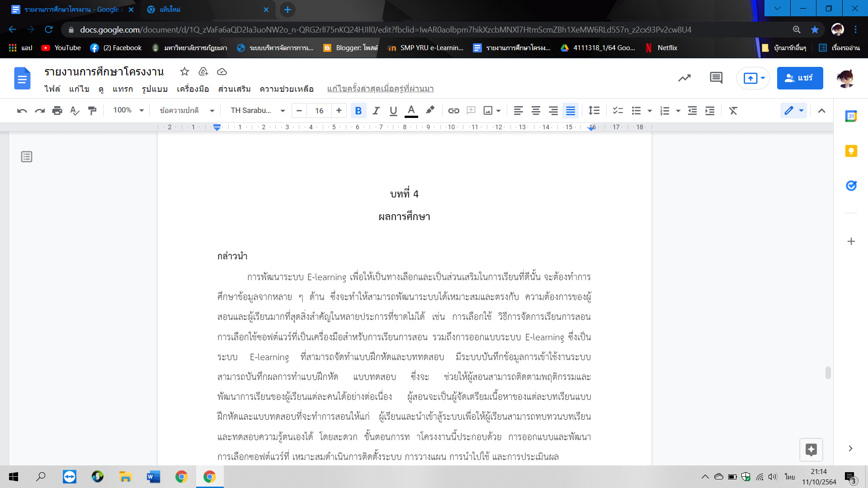Set alignment to justify

571,111
